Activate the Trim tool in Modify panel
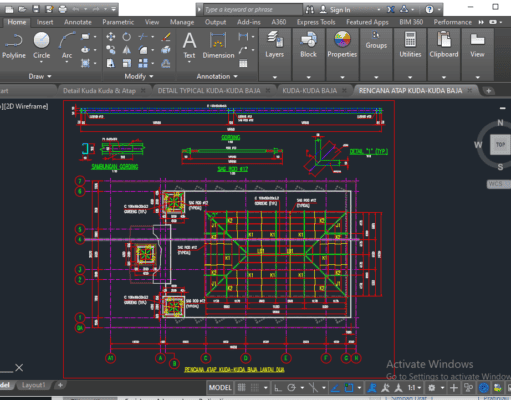511x400 pixels. pyautogui.click(x=143, y=37)
